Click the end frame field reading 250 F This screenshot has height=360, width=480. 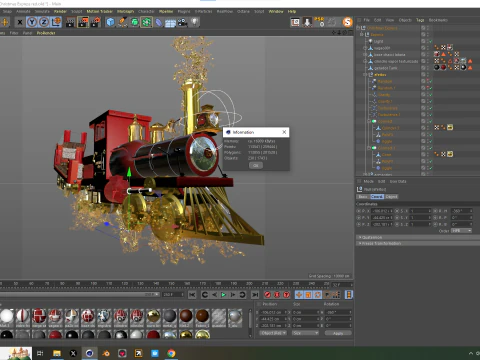click(173, 295)
